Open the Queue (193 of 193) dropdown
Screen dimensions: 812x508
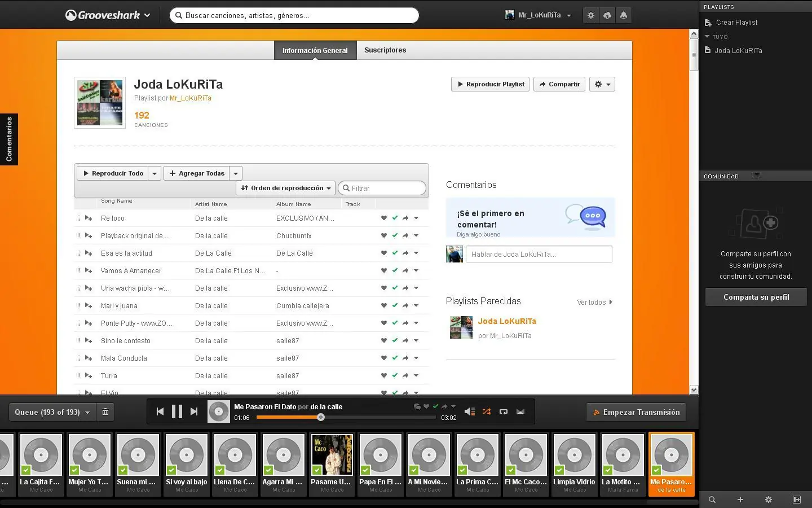click(52, 412)
